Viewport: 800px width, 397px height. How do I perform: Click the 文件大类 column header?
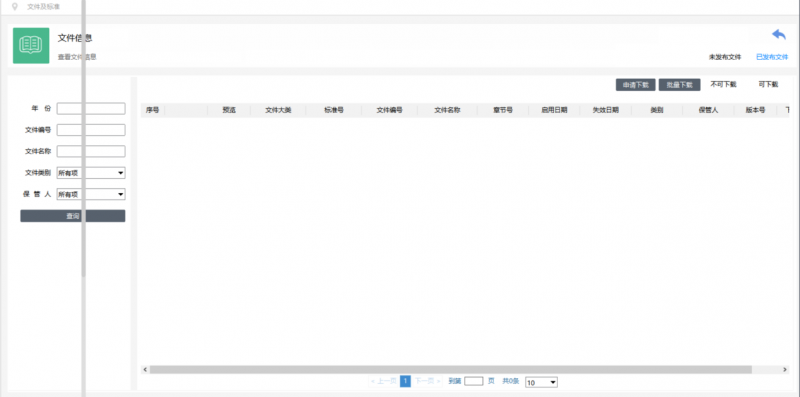(x=278, y=110)
